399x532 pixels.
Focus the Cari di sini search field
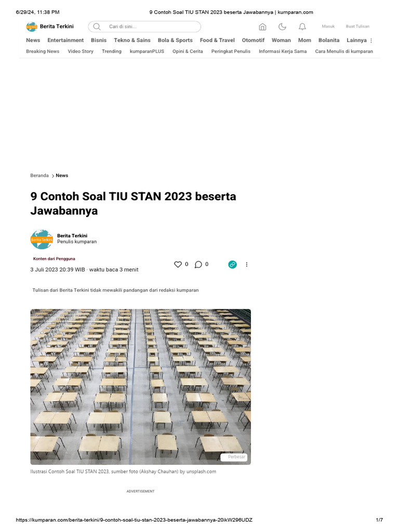point(144,26)
